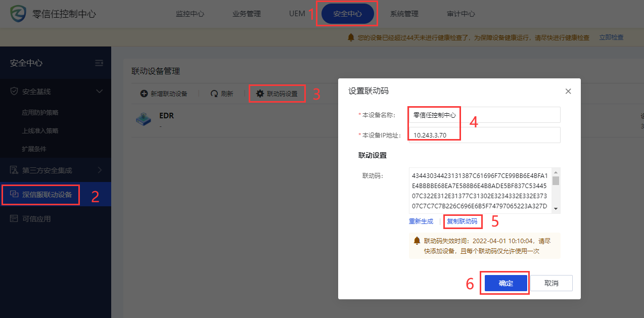
Task: Click the EDR device icon
Action: 143,120
